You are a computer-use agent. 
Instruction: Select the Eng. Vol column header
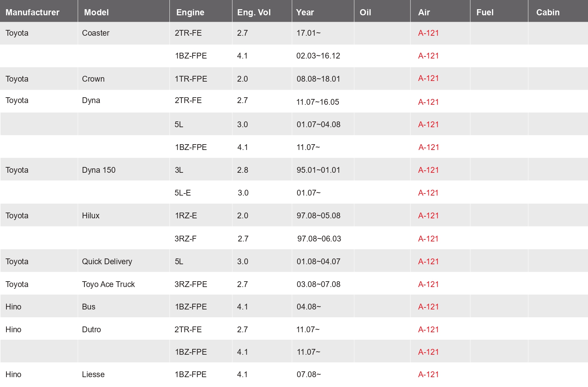coord(254,12)
